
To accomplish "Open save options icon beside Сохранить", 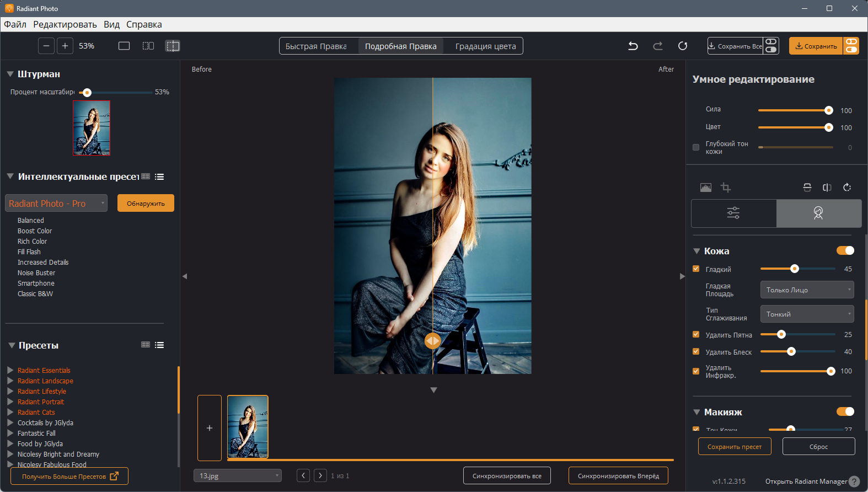I will 851,46.
